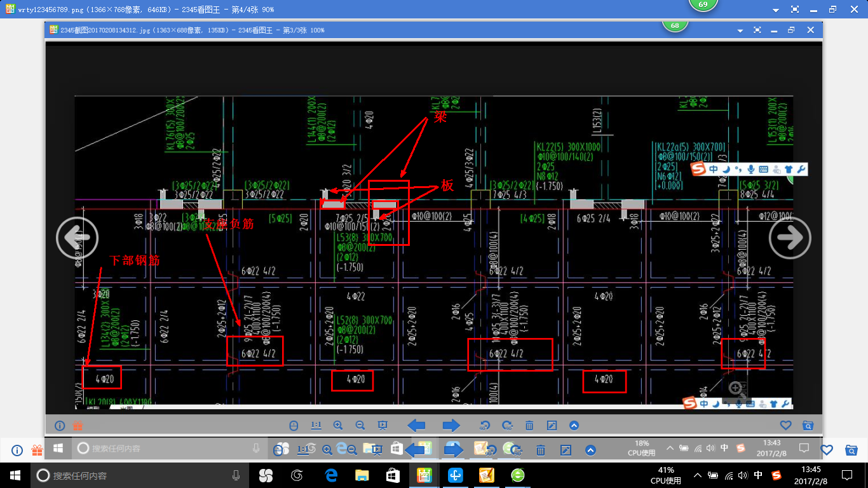This screenshot has height=488, width=868.
Task: Click the 搜索任何内容 search box on black taskbar
Action: (140, 475)
